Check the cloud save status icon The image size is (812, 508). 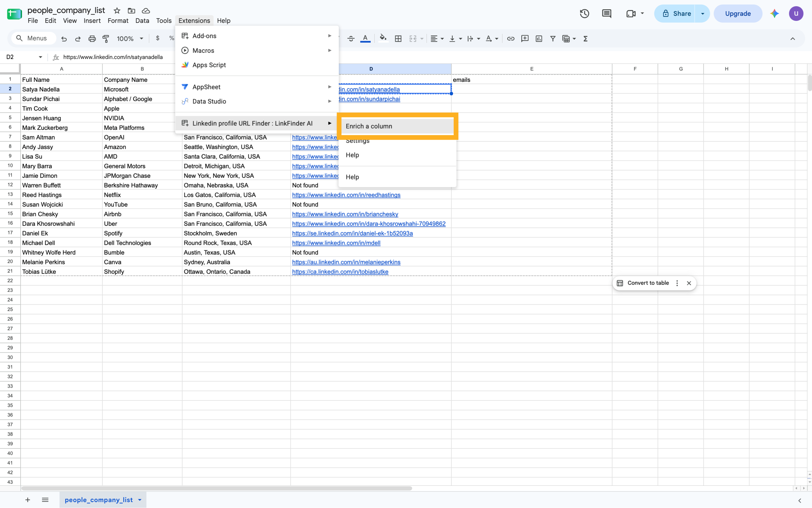146,11
